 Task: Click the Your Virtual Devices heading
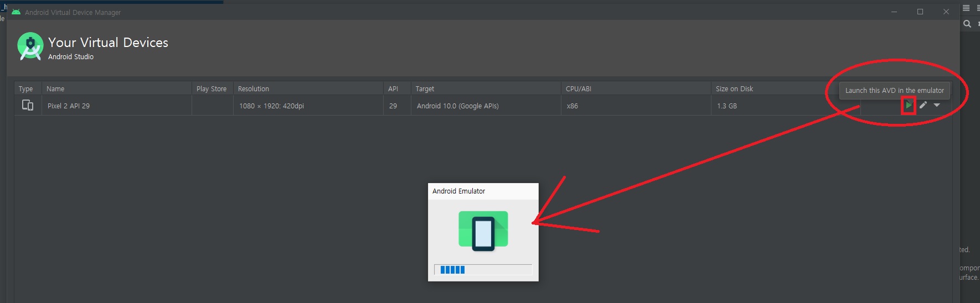click(x=108, y=43)
